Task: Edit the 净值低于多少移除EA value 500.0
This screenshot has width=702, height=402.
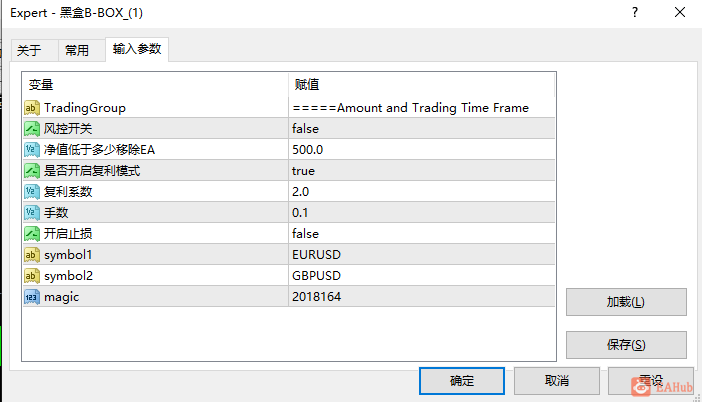Action: pyautogui.click(x=422, y=150)
